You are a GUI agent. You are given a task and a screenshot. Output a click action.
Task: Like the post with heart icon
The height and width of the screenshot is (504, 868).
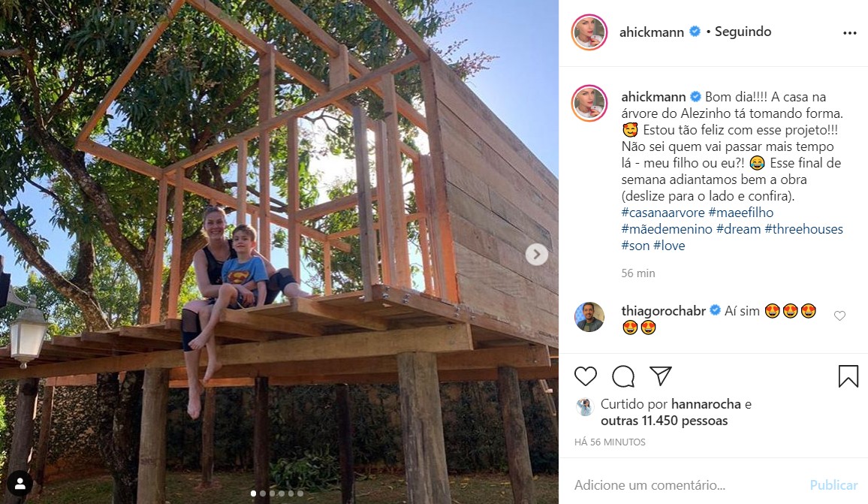(x=585, y=376)
